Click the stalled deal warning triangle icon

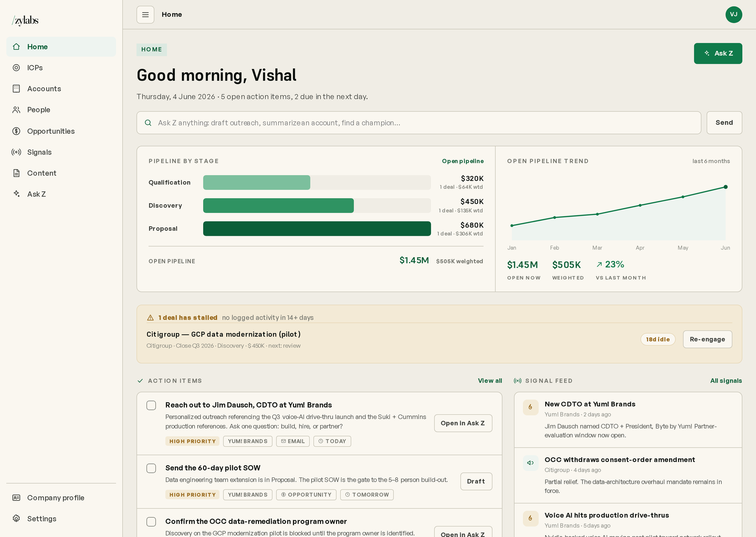(150, 318)
